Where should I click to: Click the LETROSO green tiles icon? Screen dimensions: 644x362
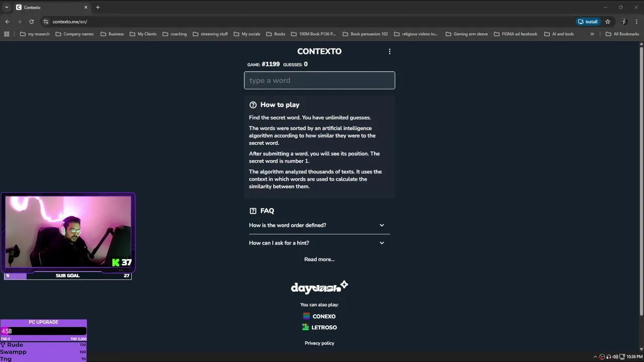[305, 327]
